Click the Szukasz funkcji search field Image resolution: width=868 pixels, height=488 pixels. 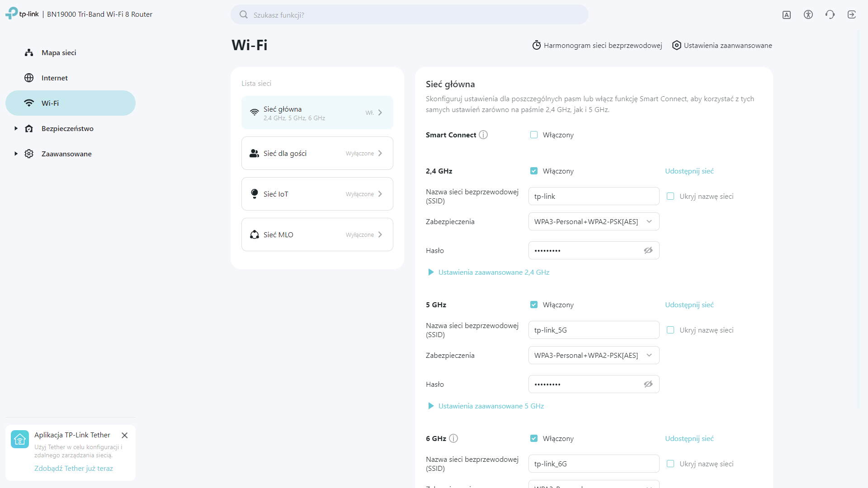click(410, 14)
